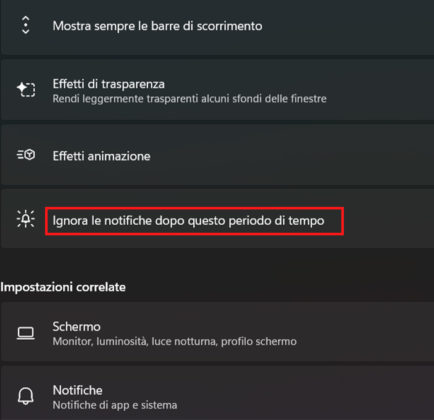
Task: Select the 'Effetti animazione' label
Action: click(x=101, y=156)
